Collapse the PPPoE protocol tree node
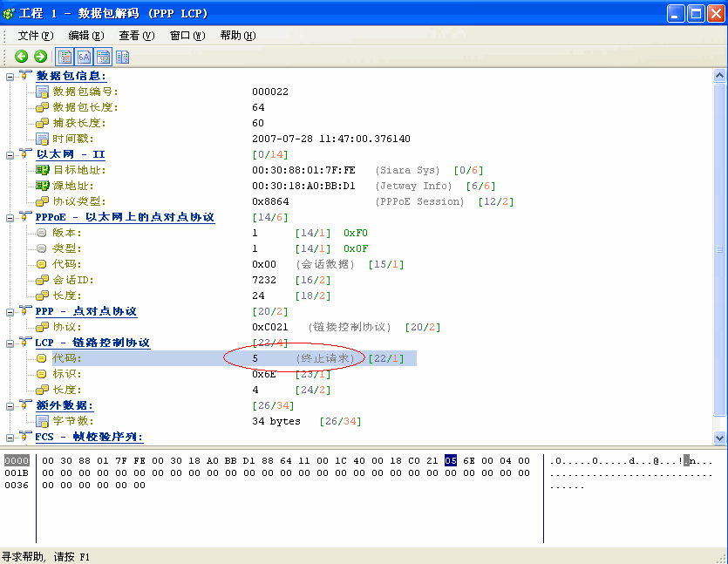The height and width of the screenshot is (564, 728). click(9, 217)
